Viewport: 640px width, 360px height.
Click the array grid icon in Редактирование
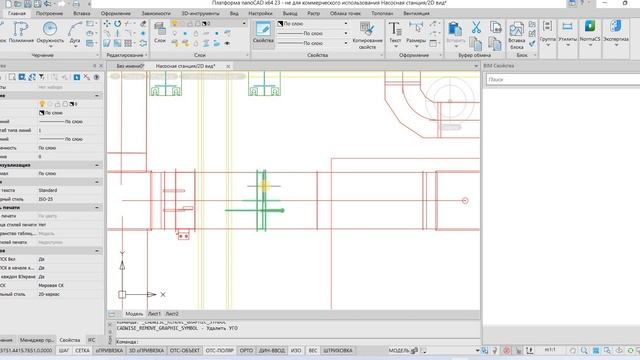[128, 43]
